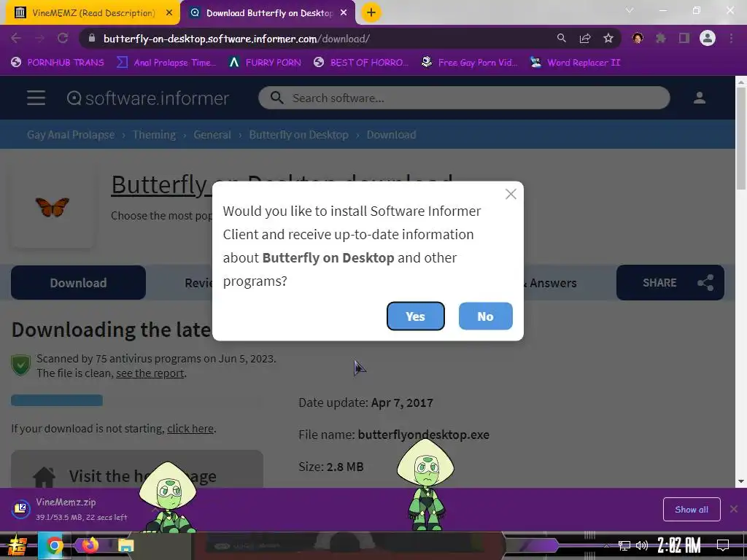The height and width of the screenshot is (560, 747).
Task: Show all downloads
Action: coord(692,510)
